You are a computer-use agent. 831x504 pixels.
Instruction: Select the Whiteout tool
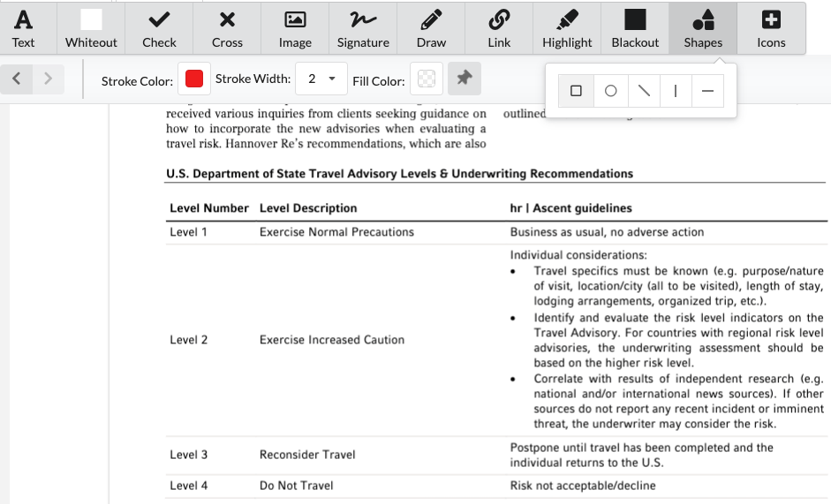tap(91, 28)
